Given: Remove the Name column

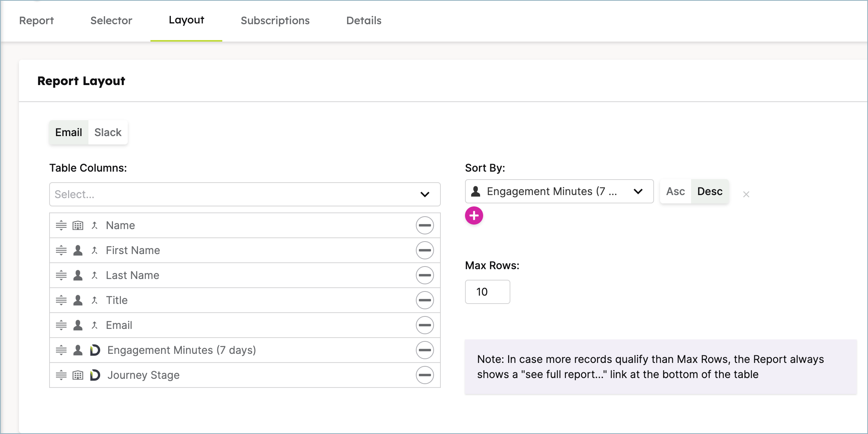Looking at the screenshot, I should pos(425,225).
